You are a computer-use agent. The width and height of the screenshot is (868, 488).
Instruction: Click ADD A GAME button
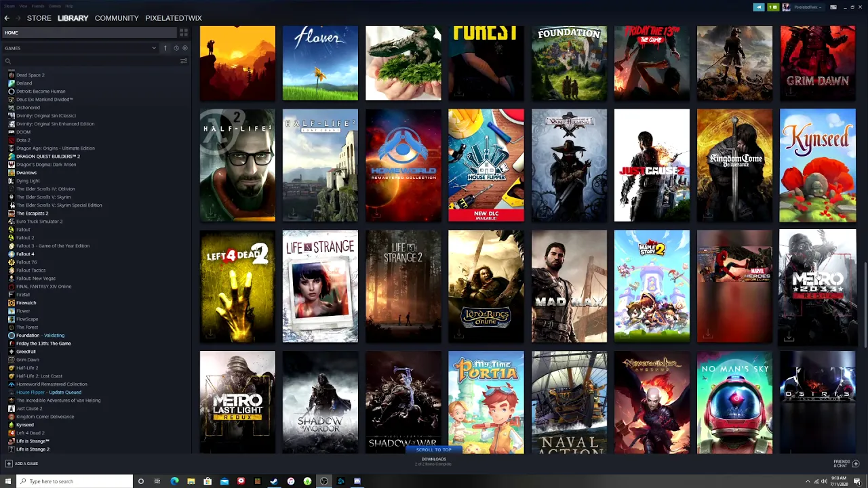tap(22, 464)
